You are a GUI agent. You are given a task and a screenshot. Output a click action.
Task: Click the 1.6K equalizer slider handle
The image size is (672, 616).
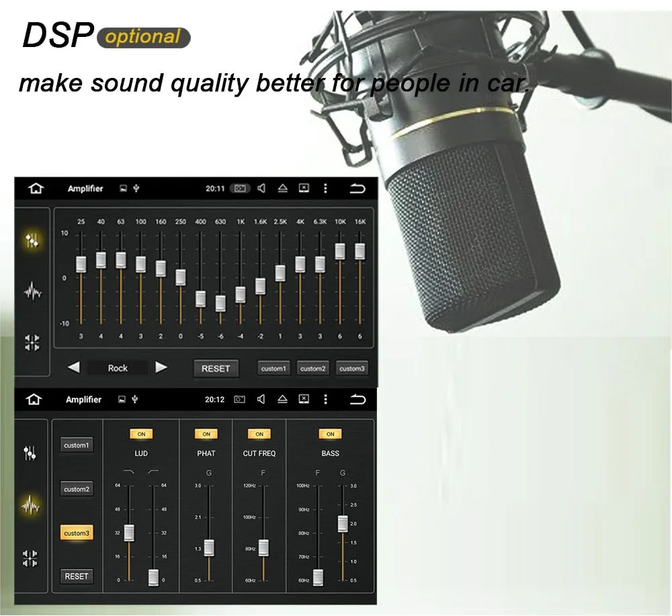260,286
